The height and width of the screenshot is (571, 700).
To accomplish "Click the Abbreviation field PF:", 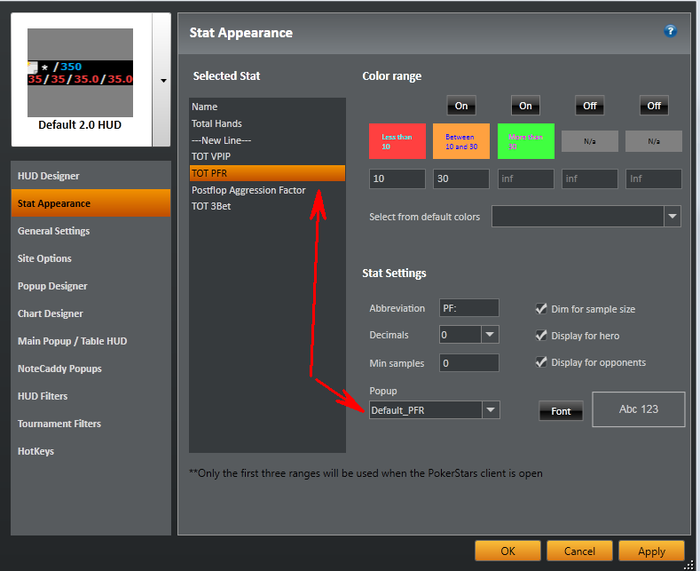I will [469, 308].
